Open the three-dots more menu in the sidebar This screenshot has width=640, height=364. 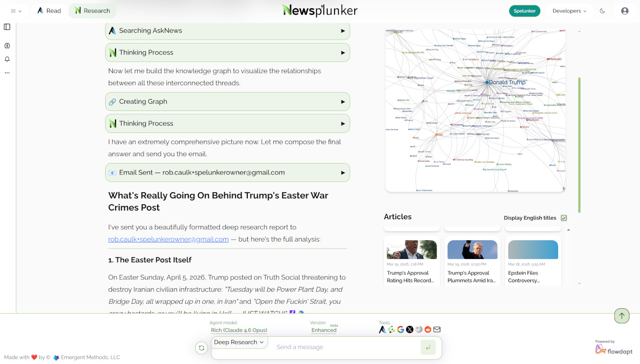point(7,73)
